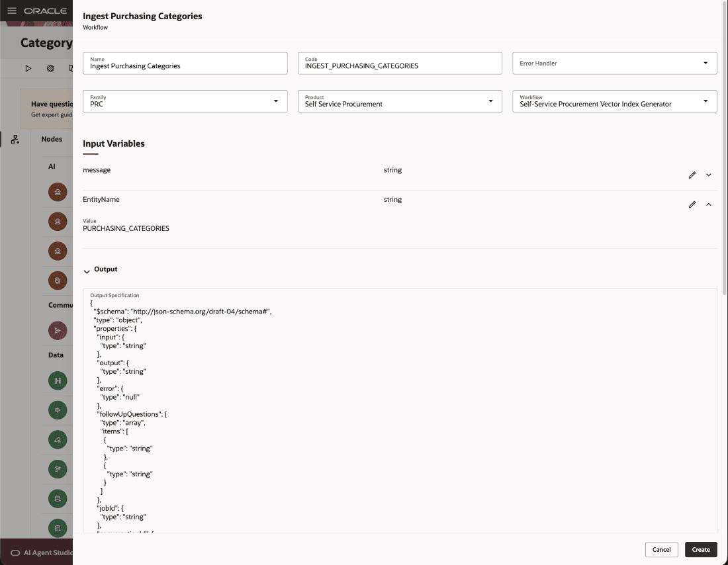
Task: Select a database node under the Data section
Action: coord(58,498)
